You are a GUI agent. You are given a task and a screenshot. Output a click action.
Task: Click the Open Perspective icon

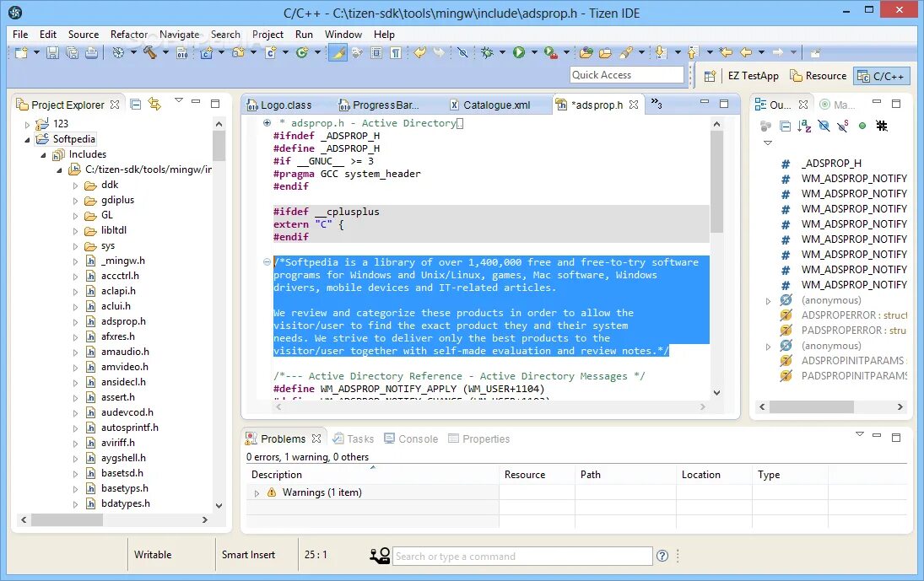coord(711,76)
